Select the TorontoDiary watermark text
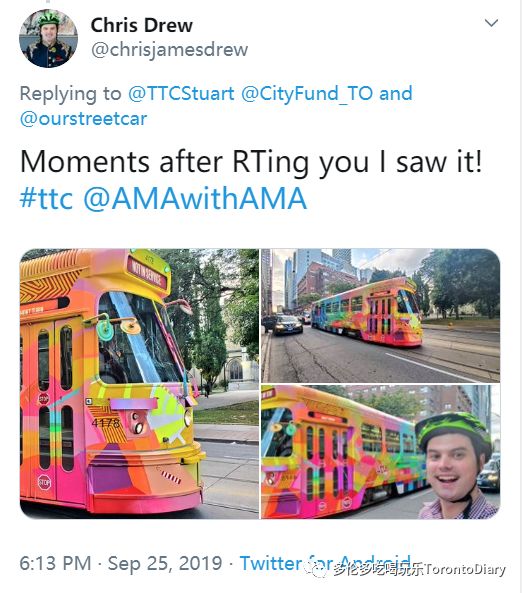 coord(465,569)
